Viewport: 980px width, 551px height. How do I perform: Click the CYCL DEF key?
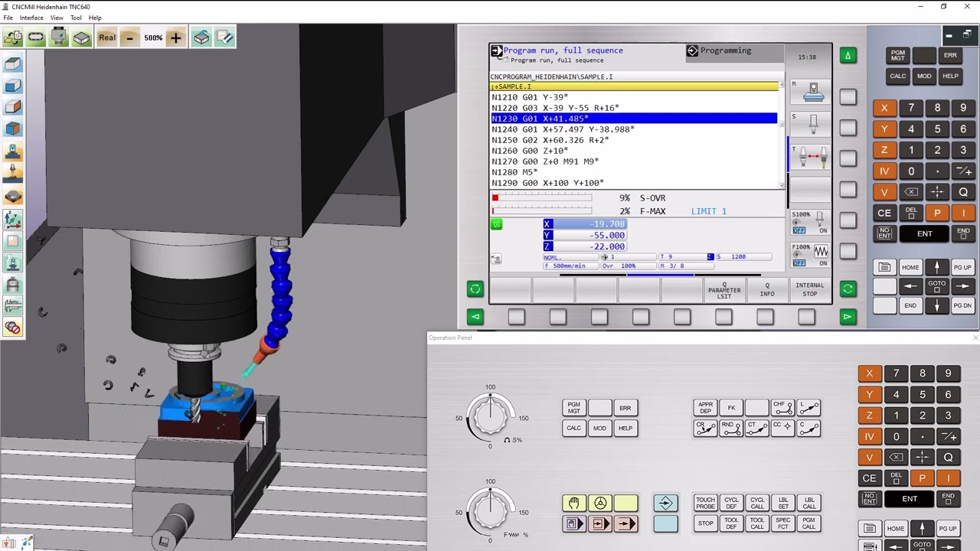pyautogui.click(x=731, y=503)
